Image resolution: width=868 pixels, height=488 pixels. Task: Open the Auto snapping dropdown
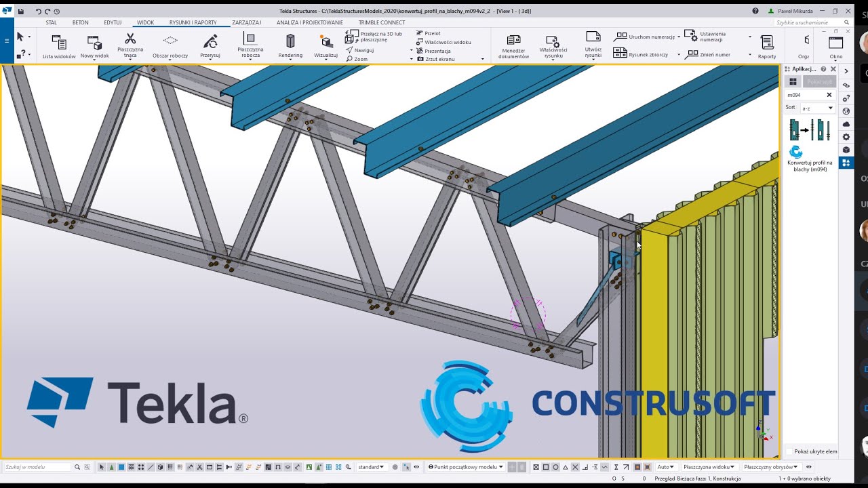(x=667, y=467)
